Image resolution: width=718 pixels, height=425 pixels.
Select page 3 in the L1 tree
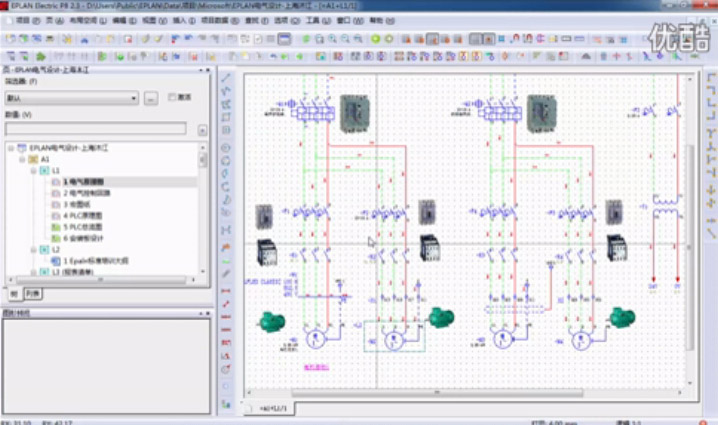(76, 204)
